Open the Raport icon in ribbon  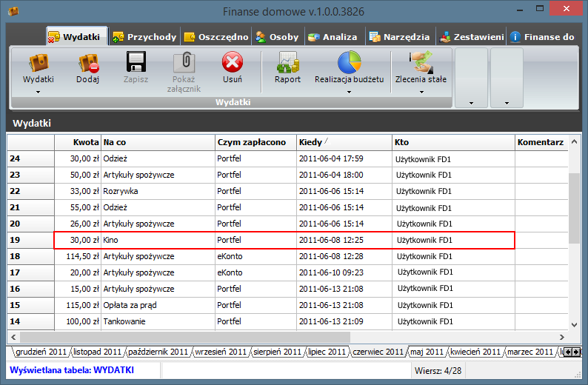pos(287,63)
